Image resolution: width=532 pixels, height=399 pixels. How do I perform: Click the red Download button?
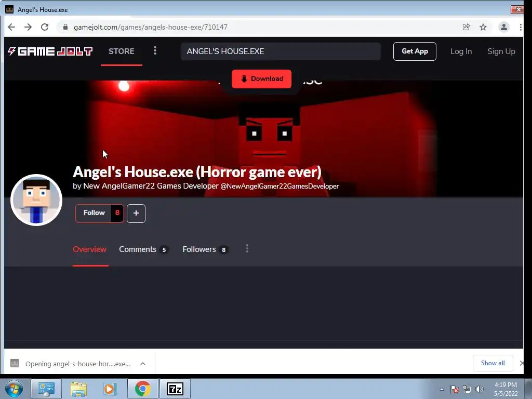coord(261,79)
